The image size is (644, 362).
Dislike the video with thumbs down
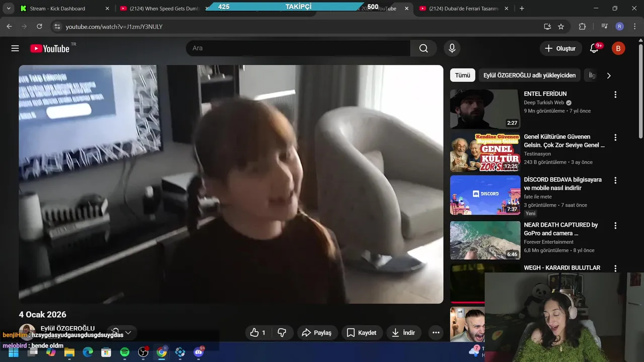(282, 332)
